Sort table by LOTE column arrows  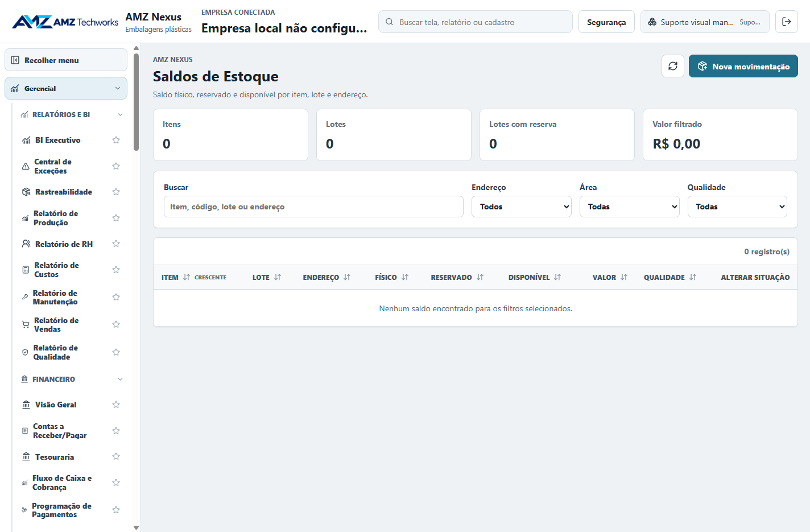[x=278, y=277]
